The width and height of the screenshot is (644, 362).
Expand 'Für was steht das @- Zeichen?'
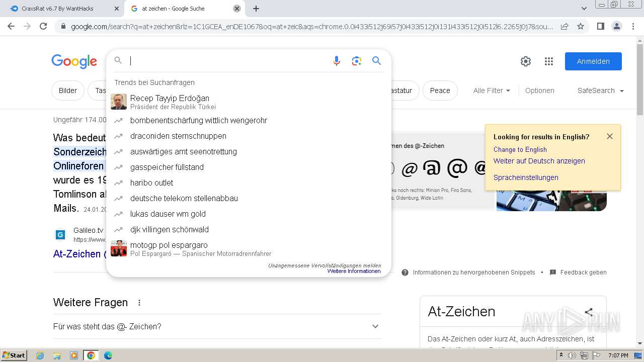[x=217, y=326]
